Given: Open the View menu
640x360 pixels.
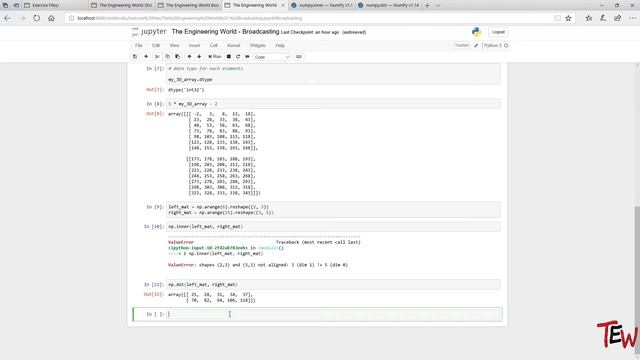Looking at the screenshot, I should coord(174,45).
